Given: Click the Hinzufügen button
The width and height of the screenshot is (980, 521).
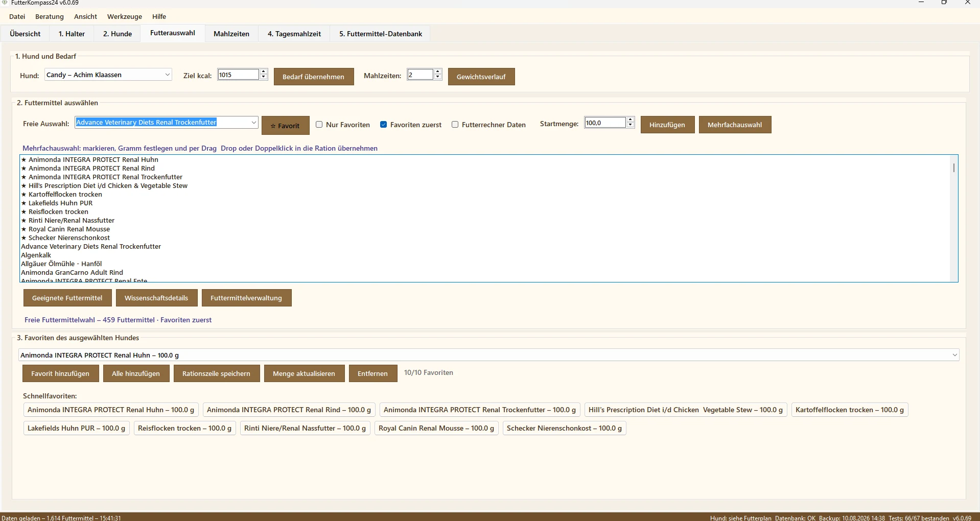Looking at the screenshot, I should (x=668, y=125).
